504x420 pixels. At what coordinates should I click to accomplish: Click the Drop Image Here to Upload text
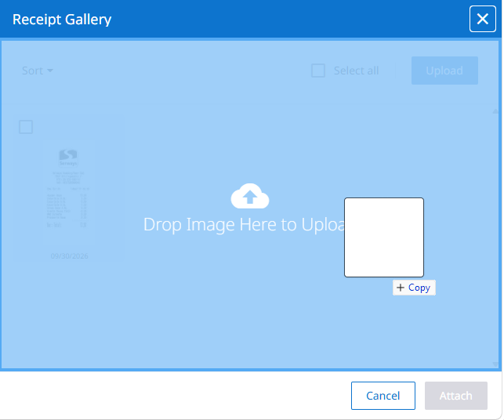pos(245,224)
